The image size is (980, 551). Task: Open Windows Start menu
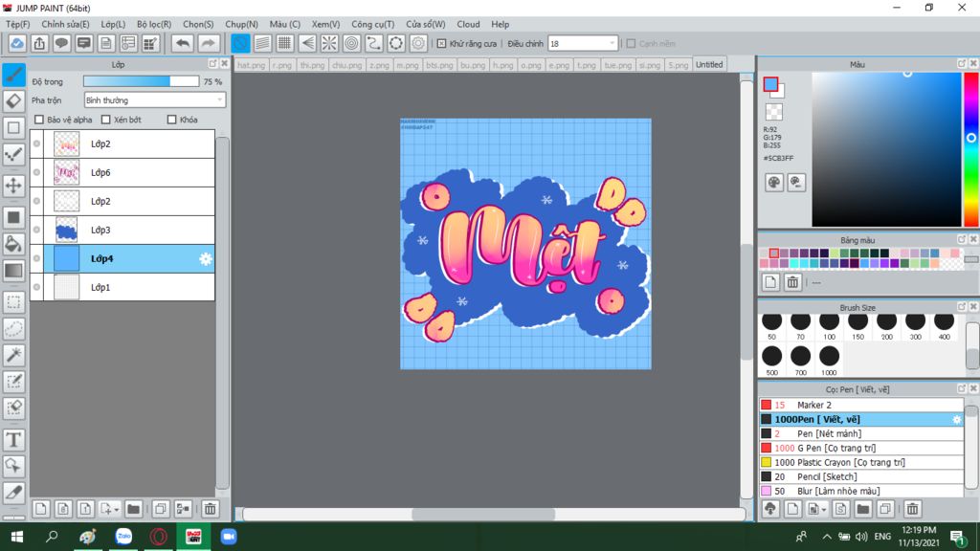pos(17,537)
